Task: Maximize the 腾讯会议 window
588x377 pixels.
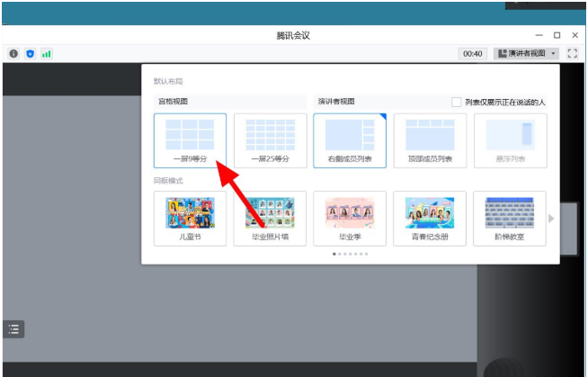Action: 557,35
